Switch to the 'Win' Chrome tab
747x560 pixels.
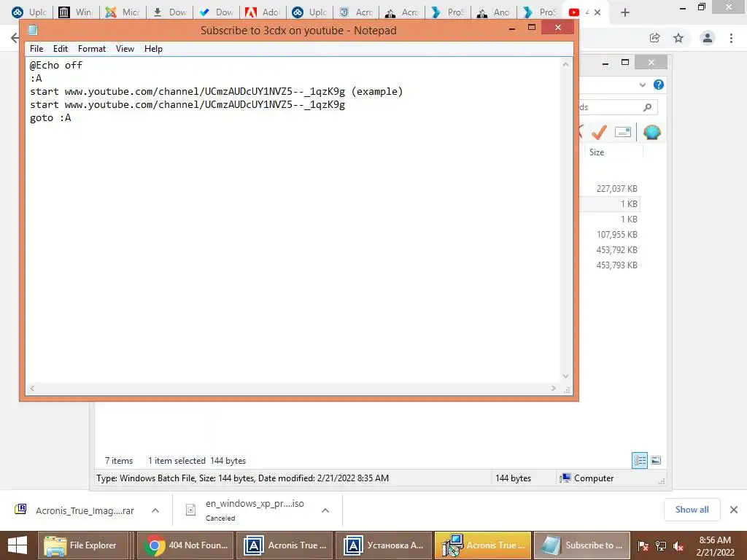(75, 12)
